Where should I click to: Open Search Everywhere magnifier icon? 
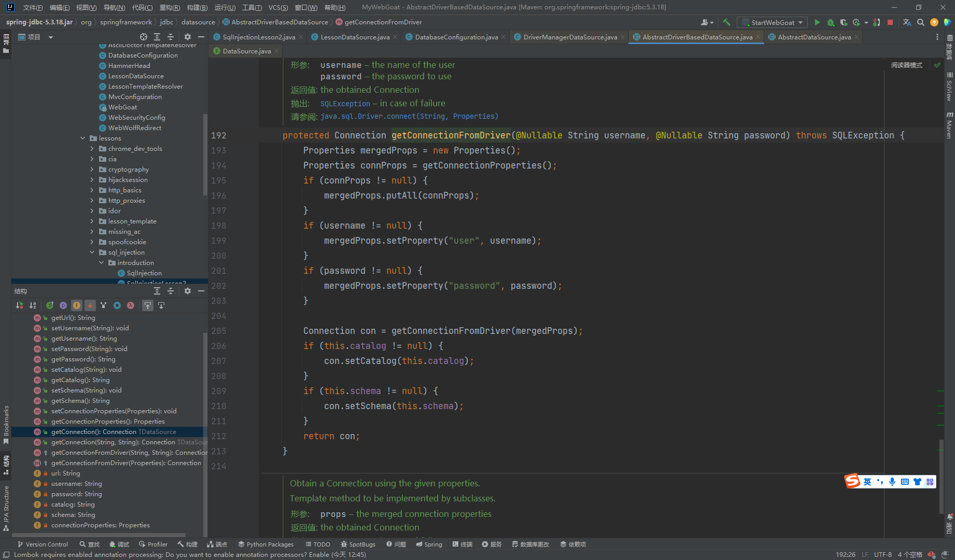(921, 22)
